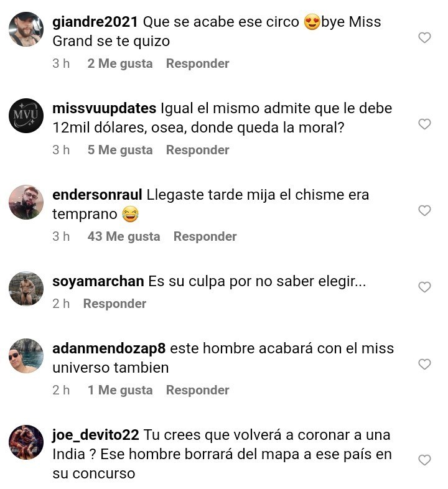Open joe_devito22's profile avatar

pyautogui.click(x=26, y=442)
